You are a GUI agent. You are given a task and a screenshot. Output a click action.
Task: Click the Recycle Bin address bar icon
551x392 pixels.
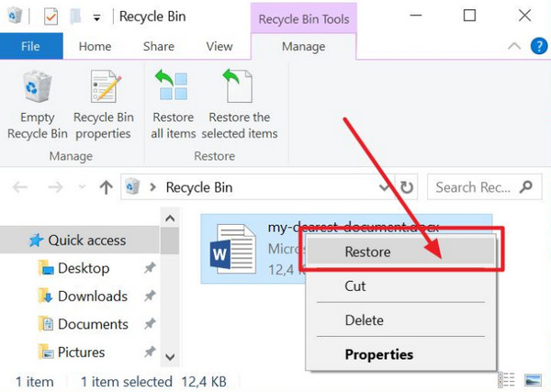click(x=132, y=186)
